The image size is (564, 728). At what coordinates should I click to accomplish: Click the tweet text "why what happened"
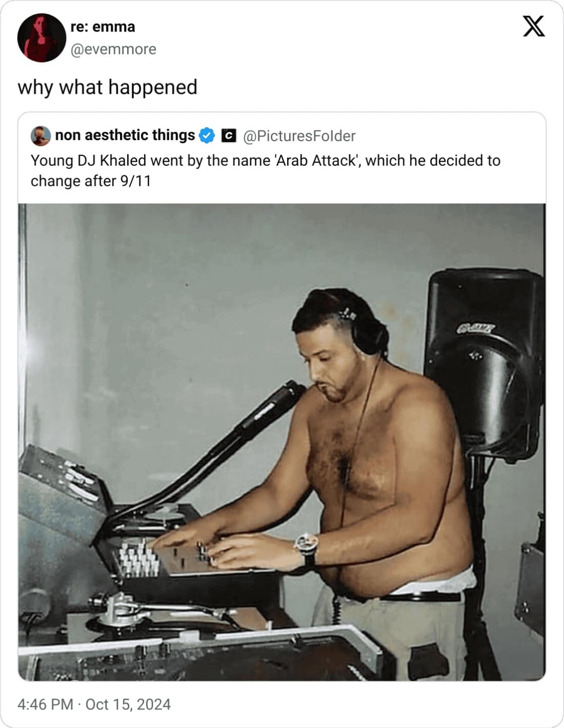107,87
